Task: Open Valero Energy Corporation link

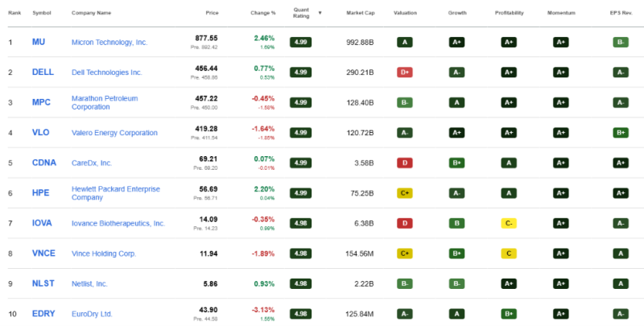Action: click(x=114, y=133)
